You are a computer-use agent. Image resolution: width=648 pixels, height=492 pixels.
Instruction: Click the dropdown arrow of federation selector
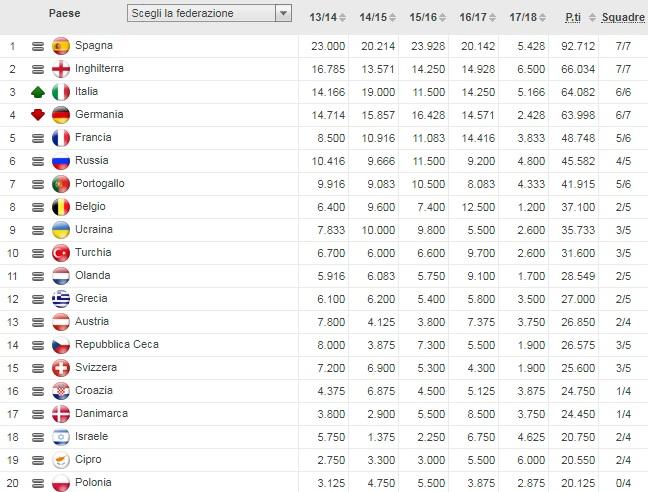point(283,14)
